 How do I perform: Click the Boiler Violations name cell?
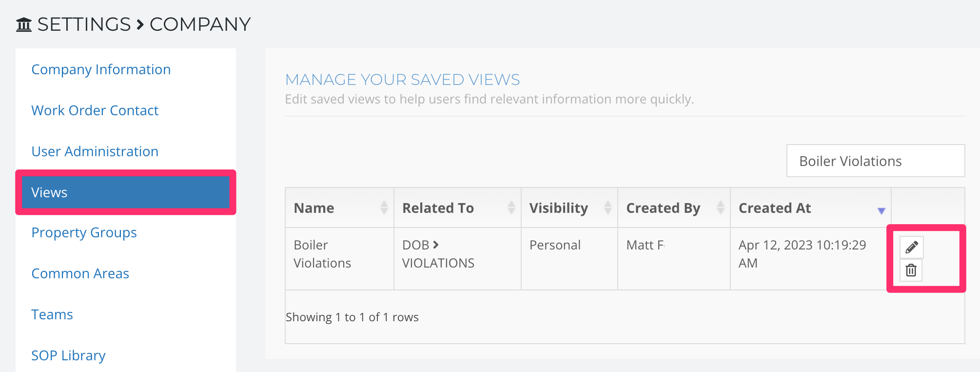pyautogui.click(x=339, y=259)
